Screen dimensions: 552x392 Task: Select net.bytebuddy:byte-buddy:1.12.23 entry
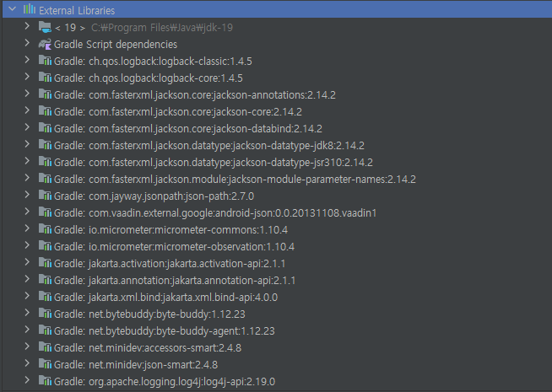click(x=149, y=314)
